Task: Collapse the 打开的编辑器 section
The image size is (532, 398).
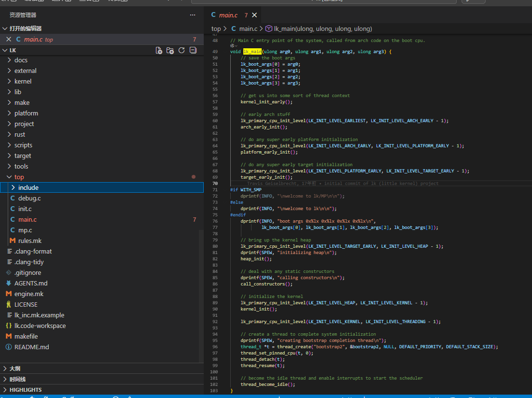Action: (25, 28)
